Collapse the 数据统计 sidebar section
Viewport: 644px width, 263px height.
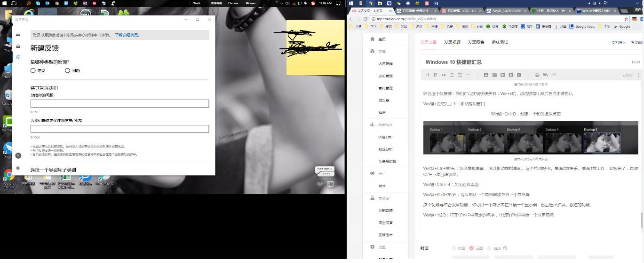pos(385,125)
